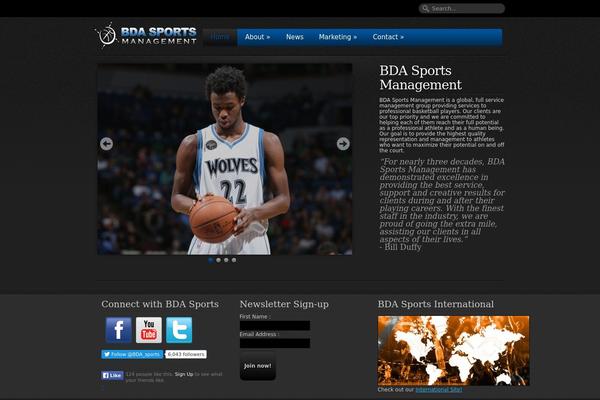Click the "- Bill Duffy" attribution text
Screen dimensions: 600x400
click(401, 247)
